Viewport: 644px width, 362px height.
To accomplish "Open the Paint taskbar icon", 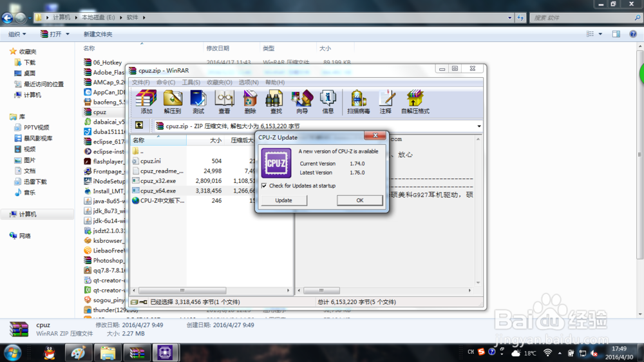I will [78, 353].
